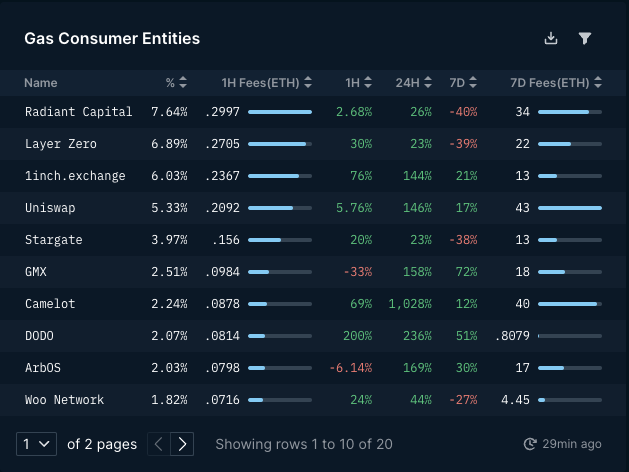Click the 'of 2 pages' label
The image size is (629, 472).
(x=102, y=444)
